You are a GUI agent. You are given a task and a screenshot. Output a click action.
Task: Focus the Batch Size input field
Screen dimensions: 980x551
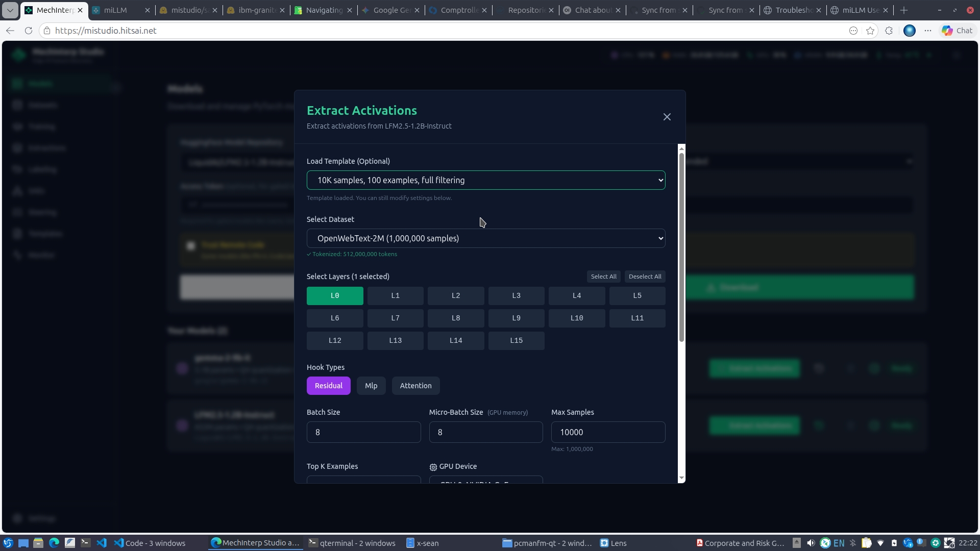(363, 432)
